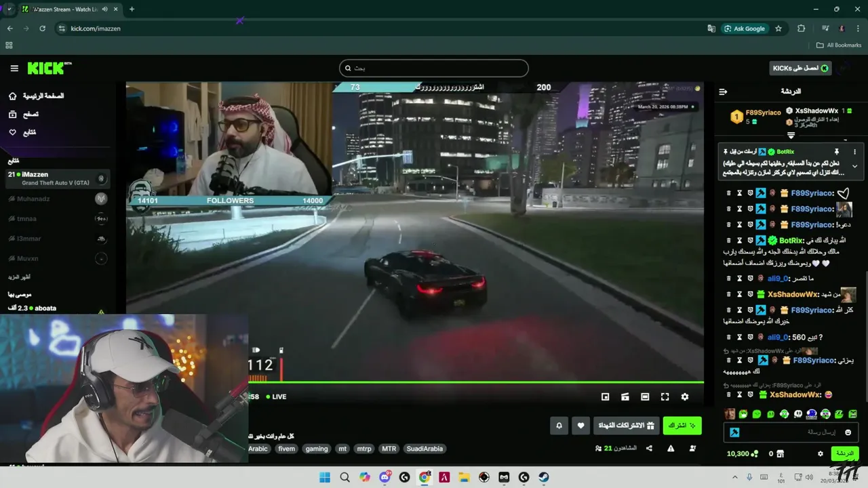The width and height of the screenshot is (868, 488).
Task: Enable mini player mode
Action: point(606,396)
